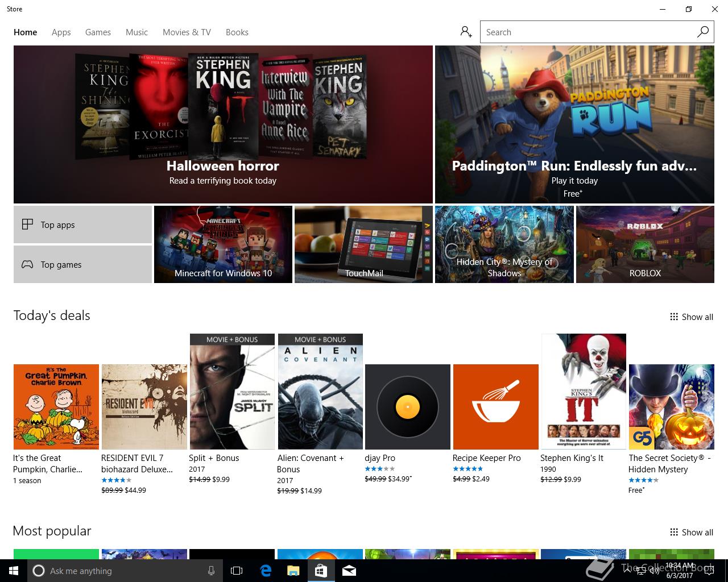Click the account sign-in icon
This screenshot has width=728, height=582.
tap(466, 32)
